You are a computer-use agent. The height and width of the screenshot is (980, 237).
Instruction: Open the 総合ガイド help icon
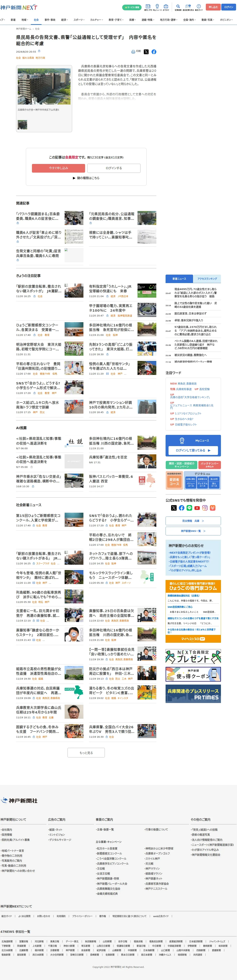pos(199,7)
